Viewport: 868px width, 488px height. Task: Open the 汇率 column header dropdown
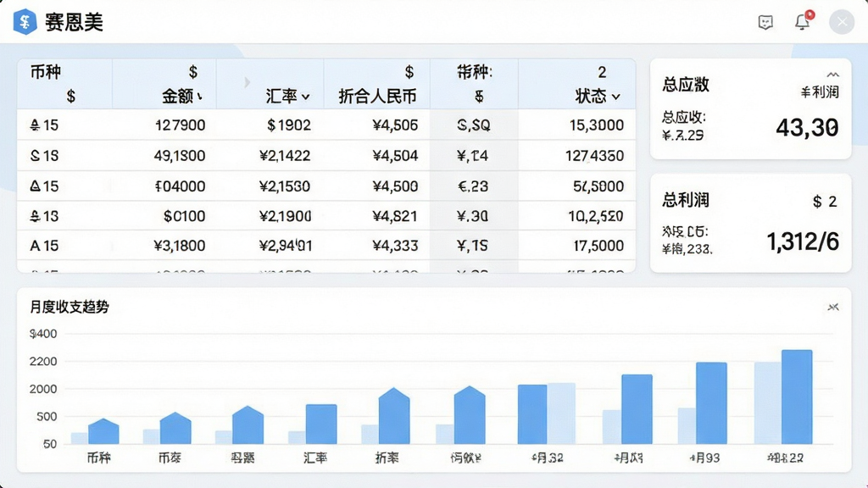305,97
